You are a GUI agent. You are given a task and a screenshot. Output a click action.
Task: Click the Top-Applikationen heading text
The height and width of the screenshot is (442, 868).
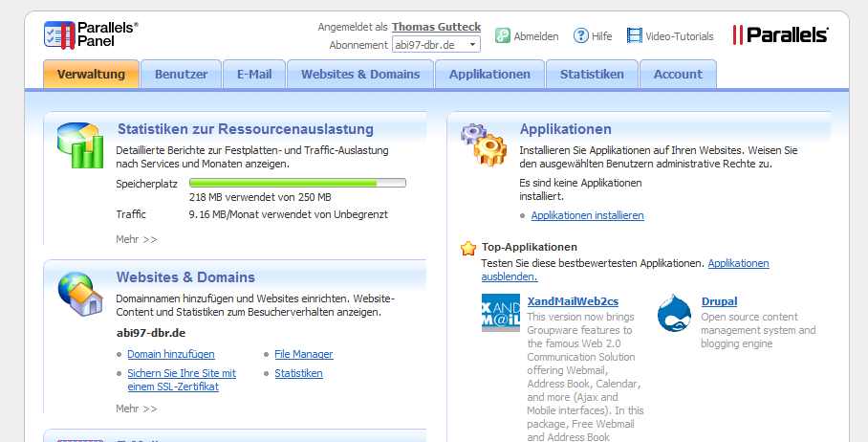530,247
